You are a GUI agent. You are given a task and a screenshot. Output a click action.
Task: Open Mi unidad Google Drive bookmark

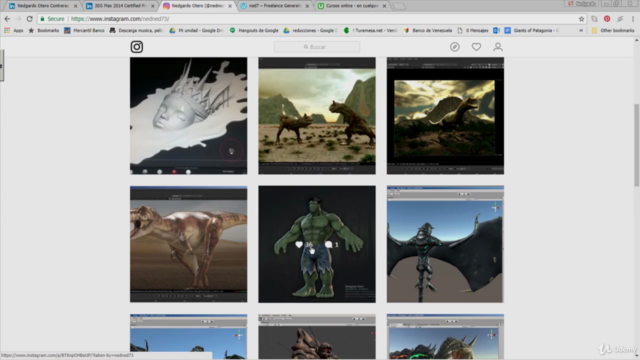coord(196,31)
